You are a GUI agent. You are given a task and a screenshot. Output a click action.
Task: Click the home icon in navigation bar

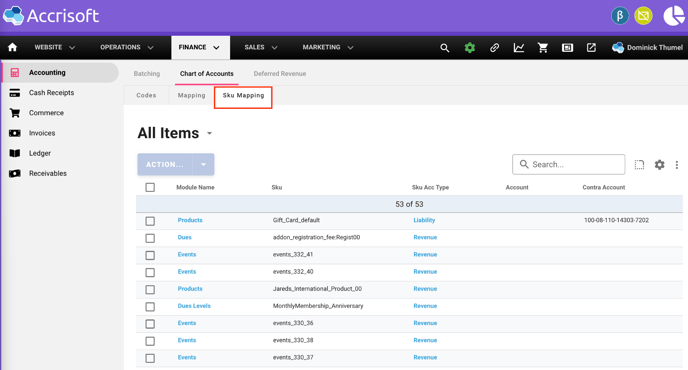(x=12, y=47)
